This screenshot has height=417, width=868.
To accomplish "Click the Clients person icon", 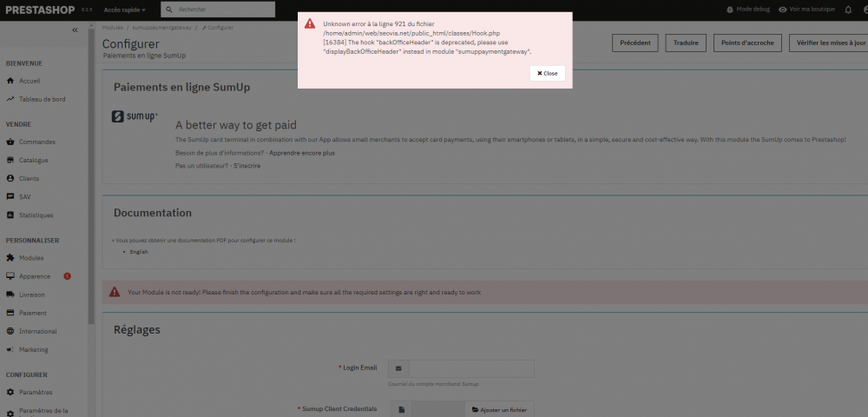I will tap(10, 178).
